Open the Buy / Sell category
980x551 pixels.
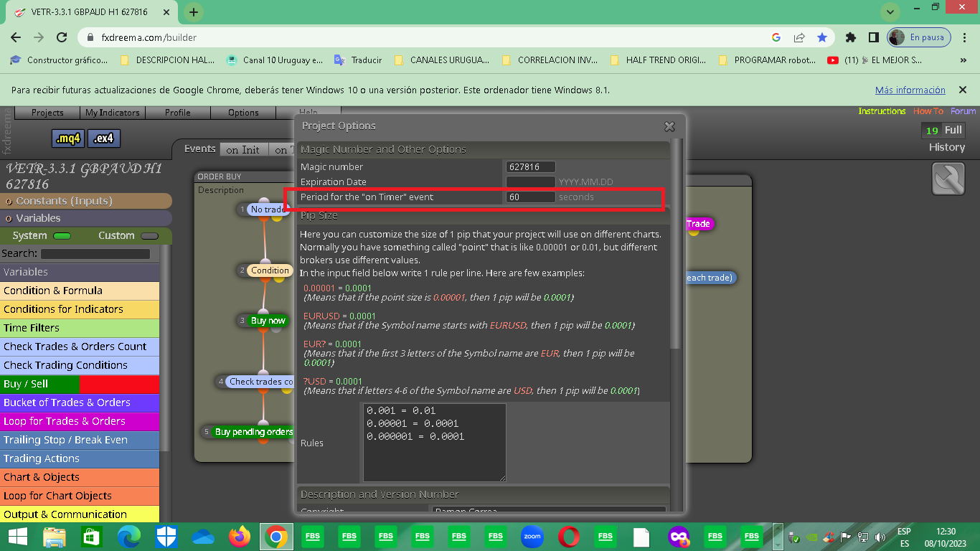(80, 384)
